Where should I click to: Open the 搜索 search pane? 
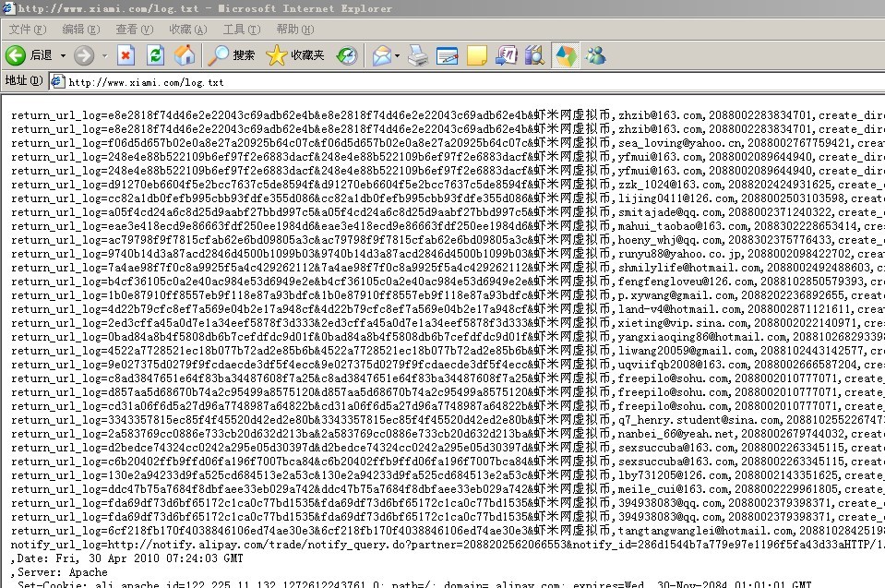click(x=231, y=55)
